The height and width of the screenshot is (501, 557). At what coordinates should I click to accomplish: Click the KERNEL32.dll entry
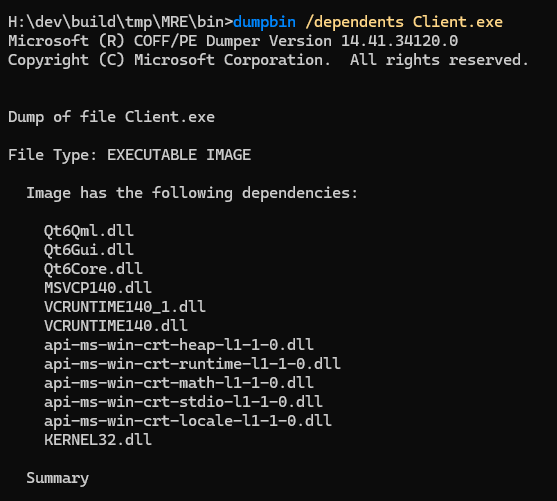click(98, 440)
